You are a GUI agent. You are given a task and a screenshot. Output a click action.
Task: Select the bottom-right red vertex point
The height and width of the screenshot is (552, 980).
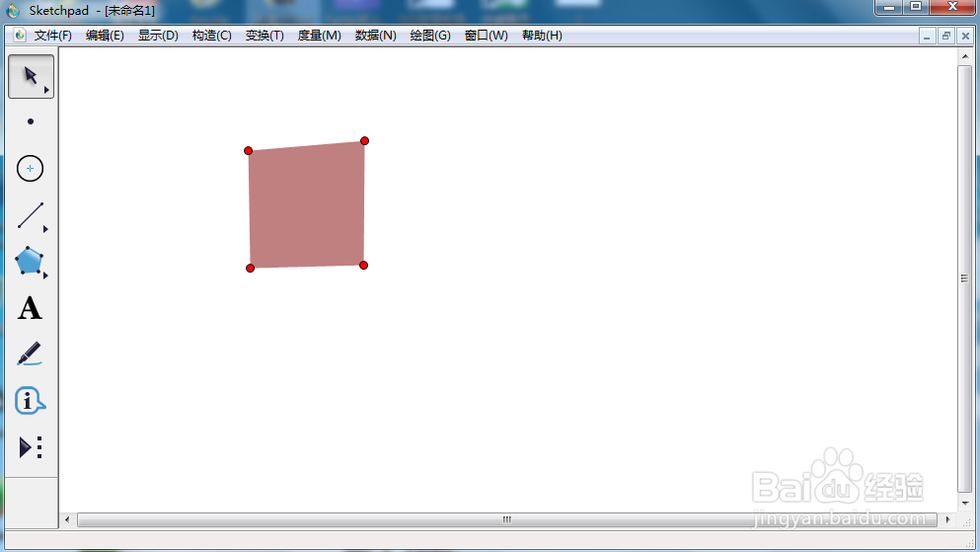pos(364,265)
